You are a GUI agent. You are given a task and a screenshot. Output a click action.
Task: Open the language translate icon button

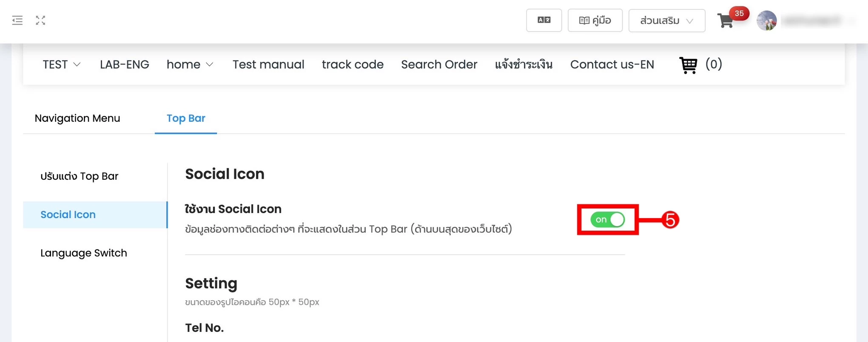(544, 20)
